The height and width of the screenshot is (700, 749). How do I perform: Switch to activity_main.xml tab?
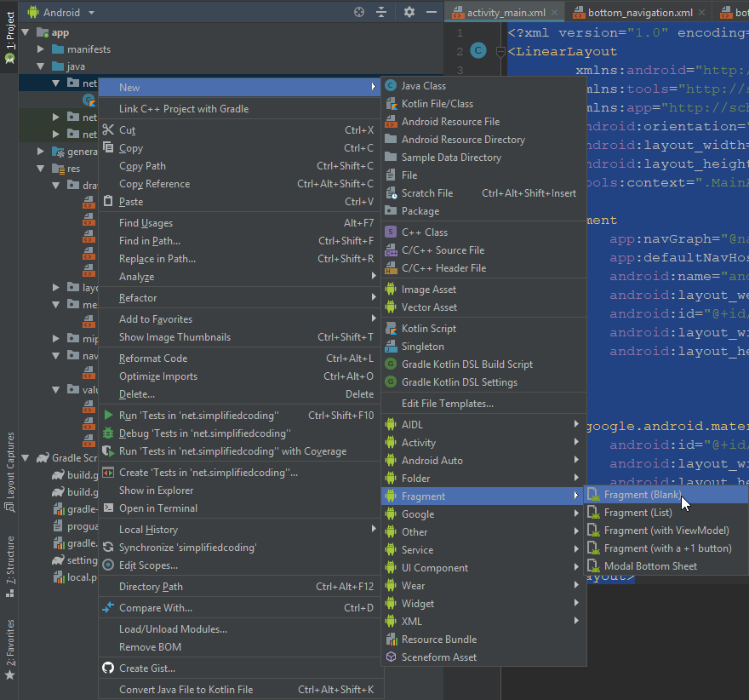pos(506,13)
